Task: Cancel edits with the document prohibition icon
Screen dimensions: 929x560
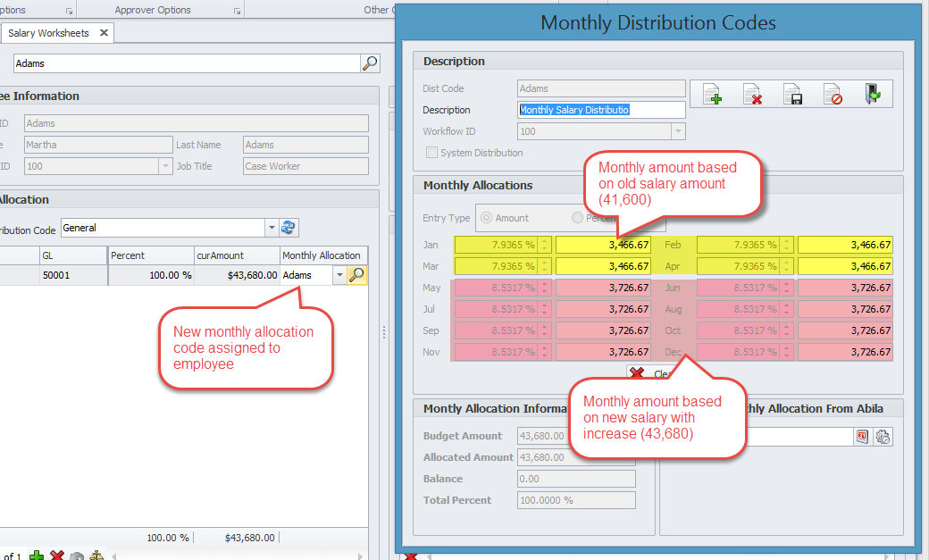Action: point(833,94)
